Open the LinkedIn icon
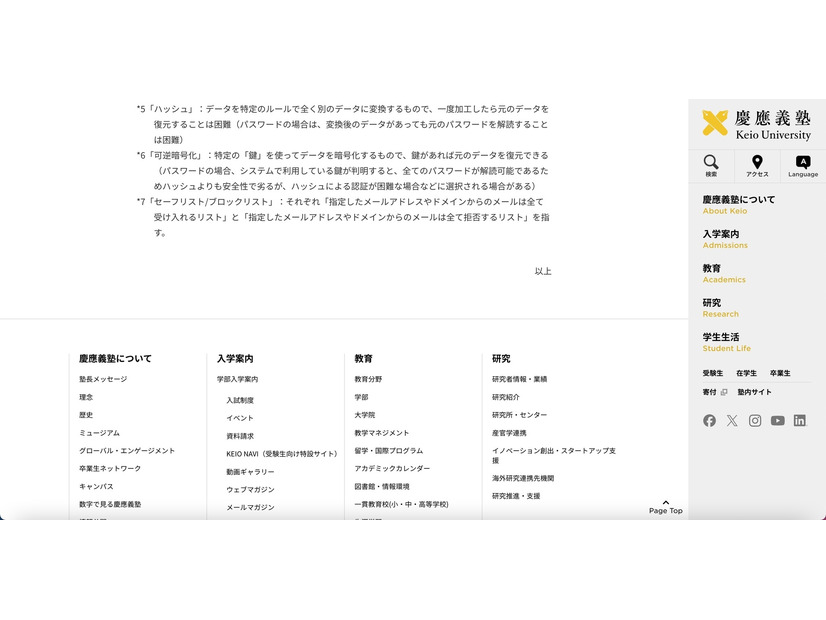 [800, 420]
